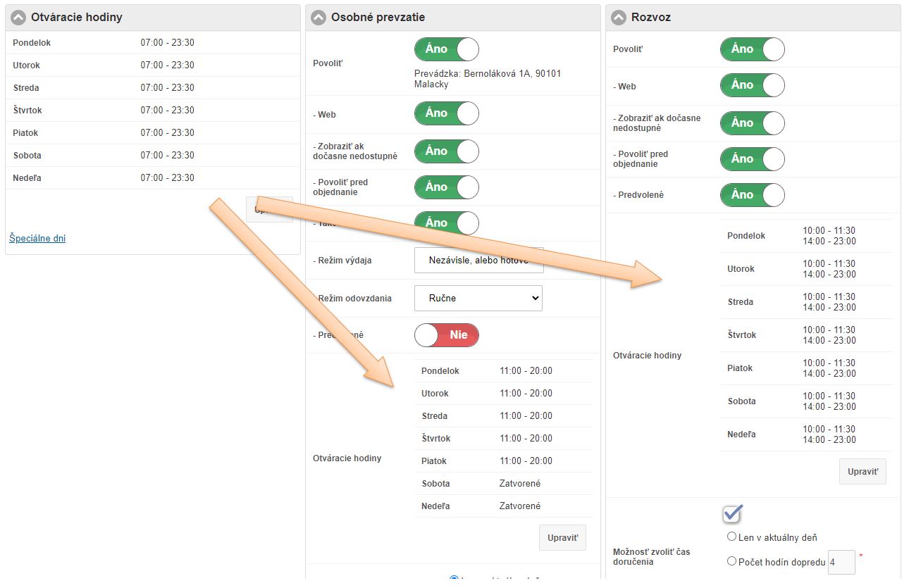Collapse the Otváracie hodiny panel chevron

point(19,18)
